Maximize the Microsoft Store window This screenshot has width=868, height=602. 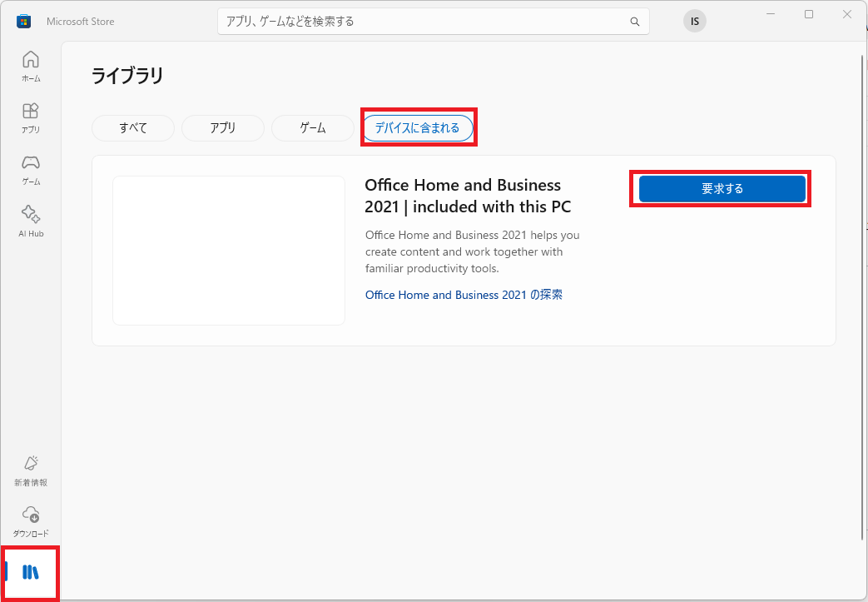809,14
